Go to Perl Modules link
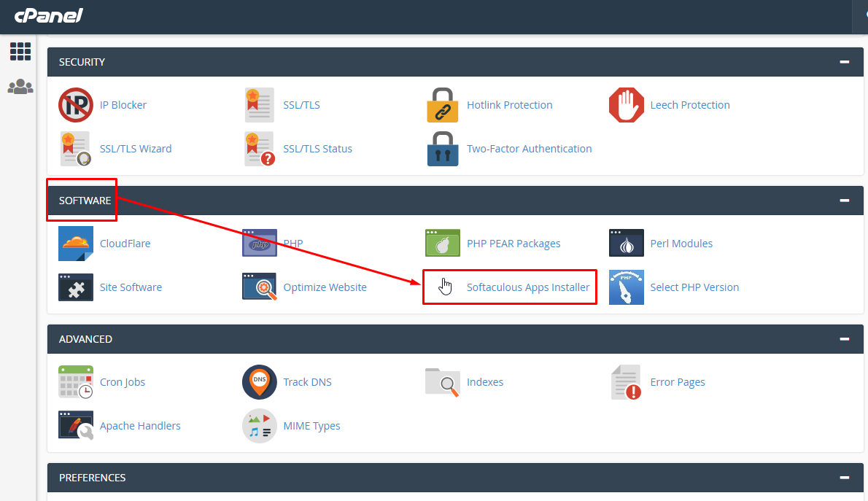The image size is (868, 501). (x=681, y=243)
